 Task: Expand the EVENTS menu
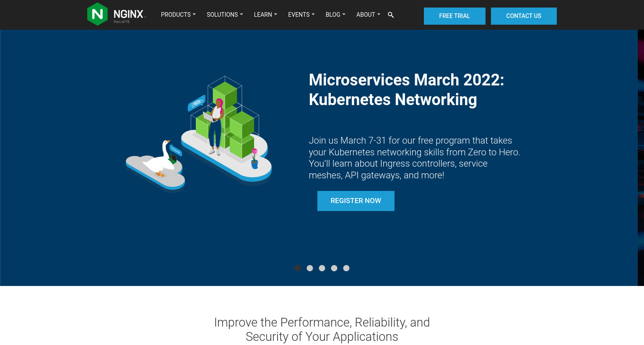301,15
